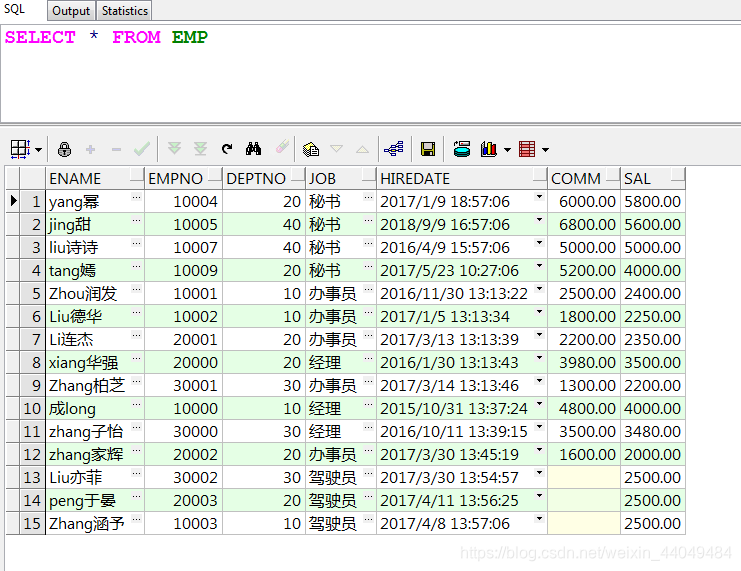This screenshot has width=741, height=571.
Task: Click the plus insert record icon
Action: click(90, 150)
